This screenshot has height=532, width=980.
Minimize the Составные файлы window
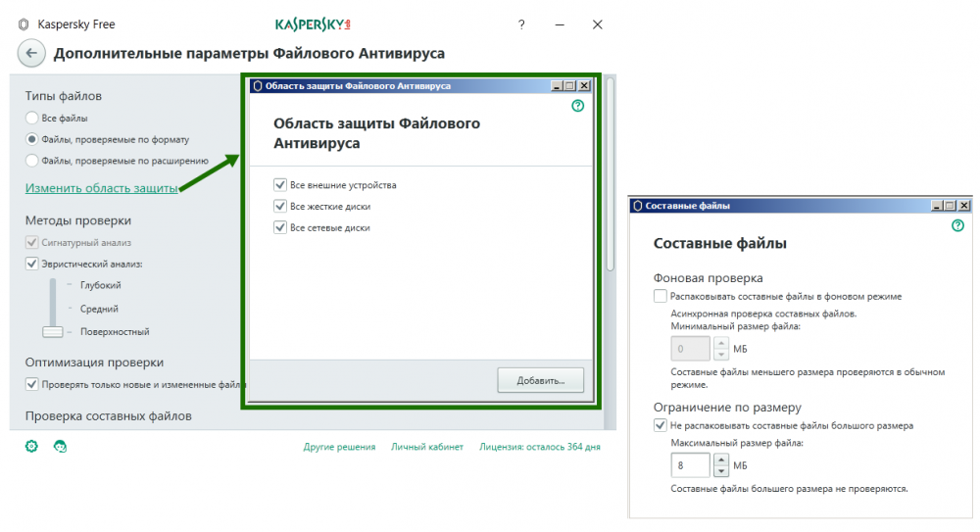point(937,205)
